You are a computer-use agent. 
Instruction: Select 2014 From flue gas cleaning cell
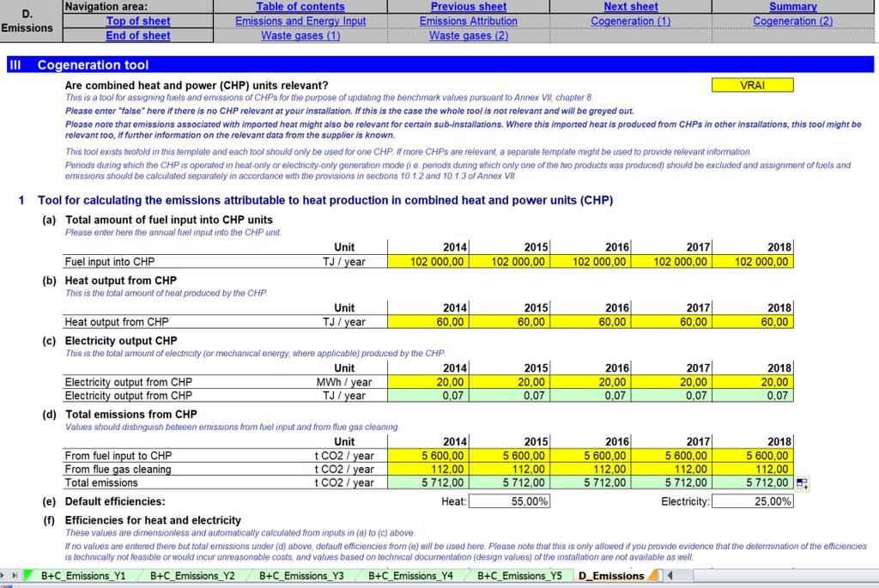(x=428, y=470)
